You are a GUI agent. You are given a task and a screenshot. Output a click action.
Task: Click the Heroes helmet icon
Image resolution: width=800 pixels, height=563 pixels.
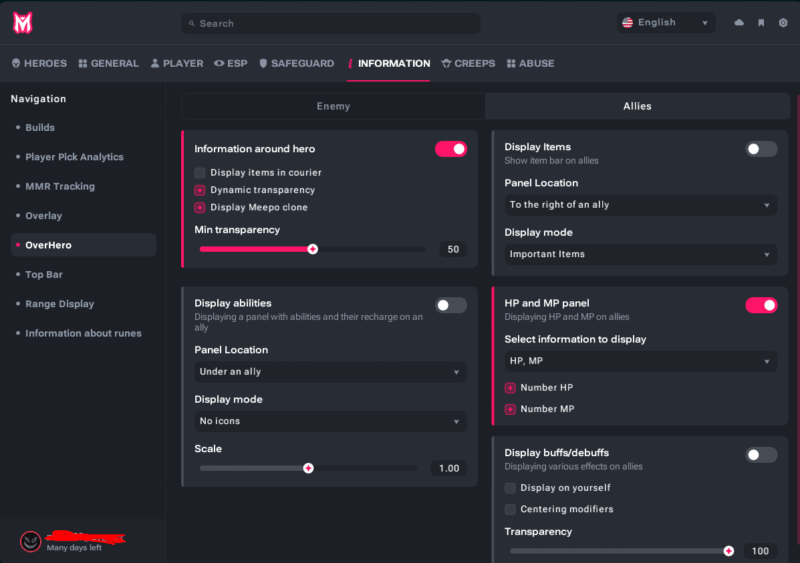(x=16, y=63)
